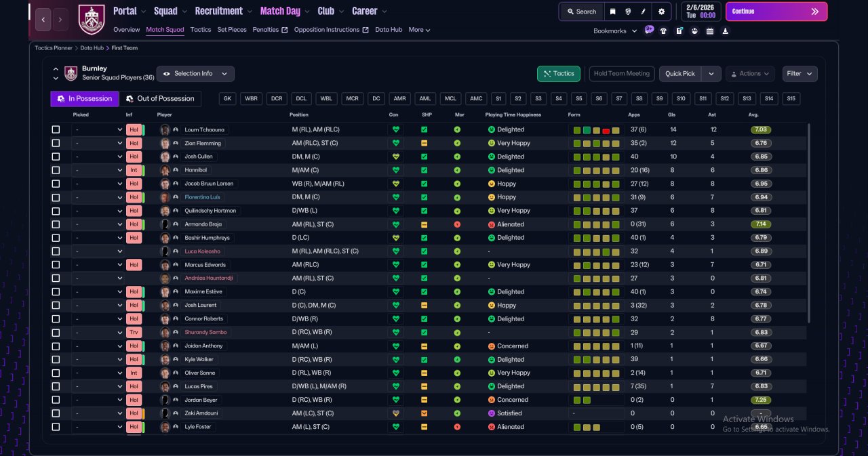Viewport: 868px width, 456px height.
Task: Click the pencil edit icon
Action: pyautogui.click(x=644, y=12)
